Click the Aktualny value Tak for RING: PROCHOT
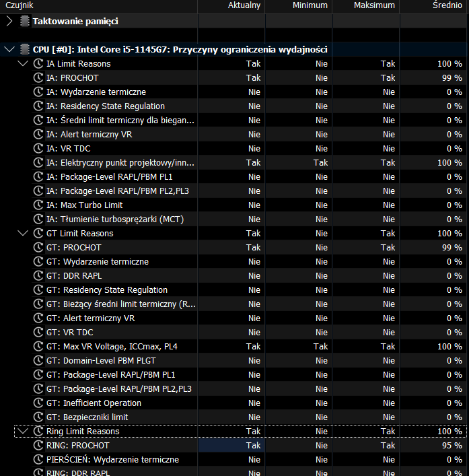Viewport: 469px width, 476px height. coord(253,445)
